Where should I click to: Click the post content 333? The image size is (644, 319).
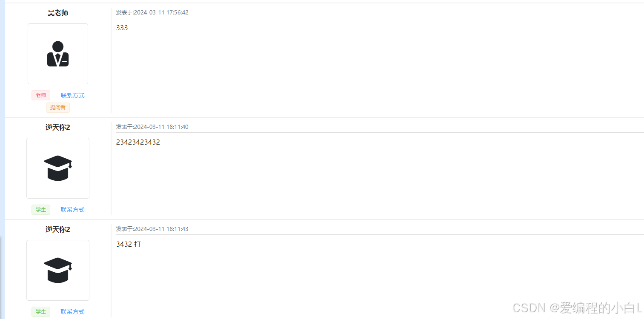tap(122, 28)
